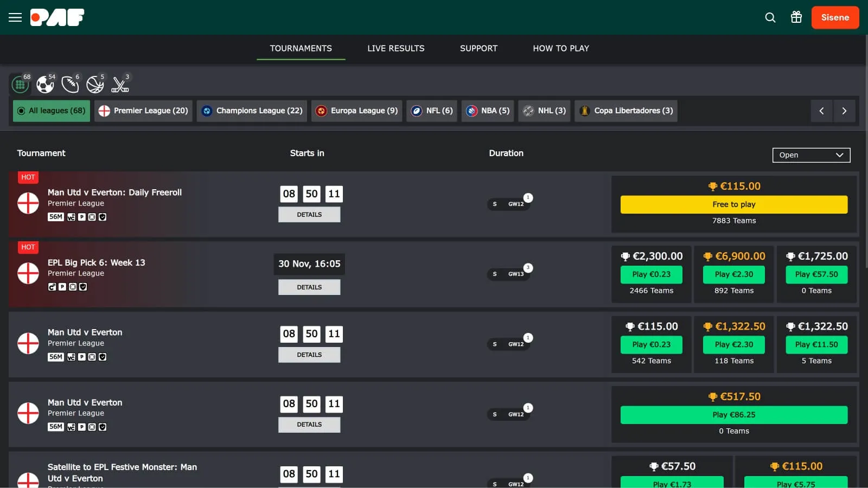
Task: Click the search magnifier icon
Action: coord(770,17)
